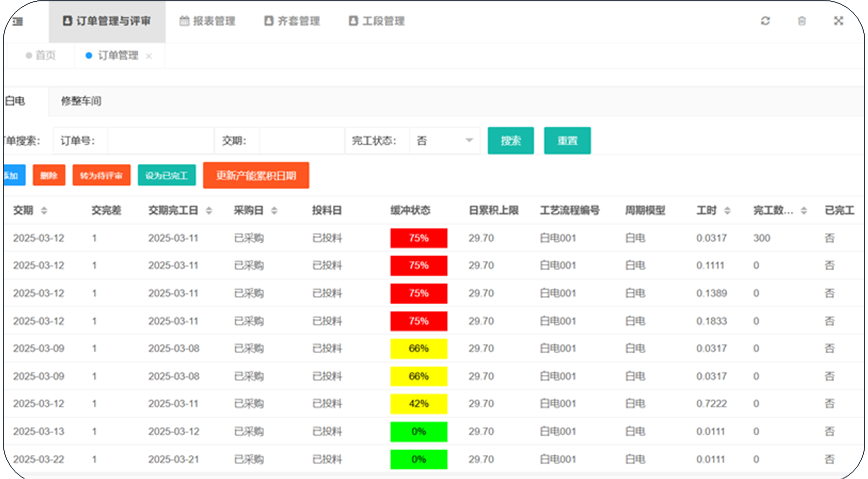868x479 pixels.
Task: Sort by the 工时 column arrows
Action: coord(727,210)
